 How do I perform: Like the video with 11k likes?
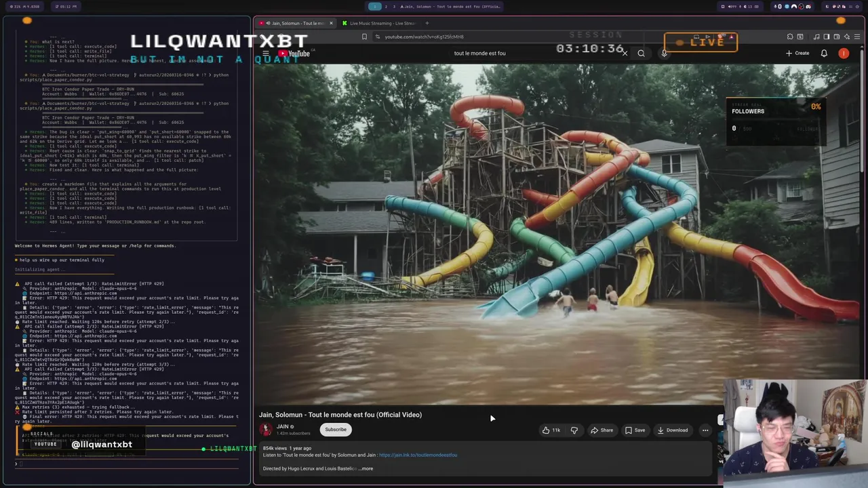pos(551,430)
